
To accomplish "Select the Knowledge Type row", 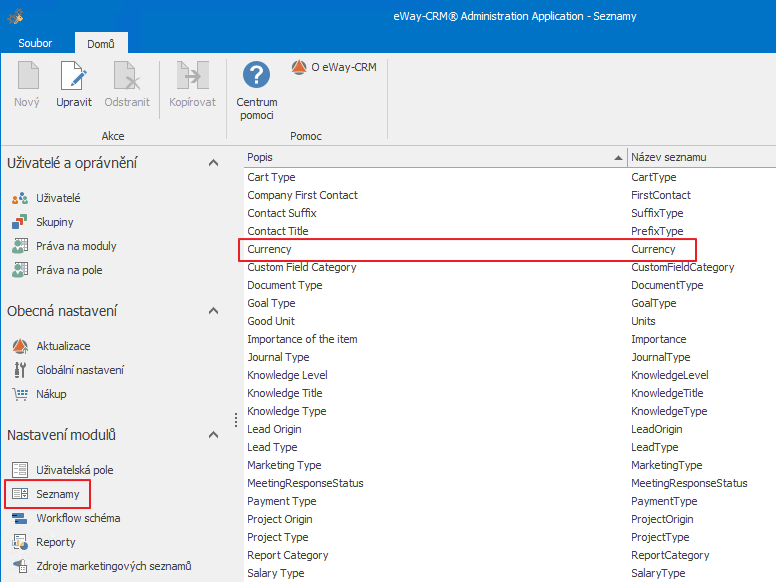I will [x=510, y=411].
